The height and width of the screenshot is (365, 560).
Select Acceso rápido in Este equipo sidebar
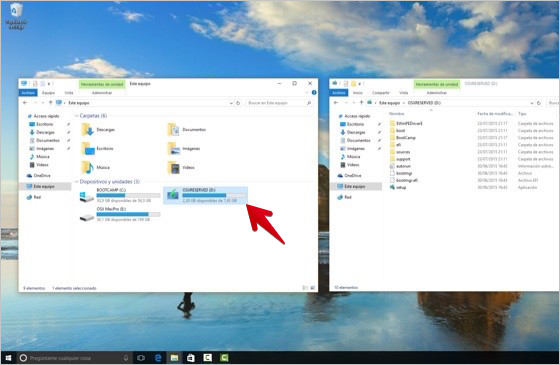43,116
